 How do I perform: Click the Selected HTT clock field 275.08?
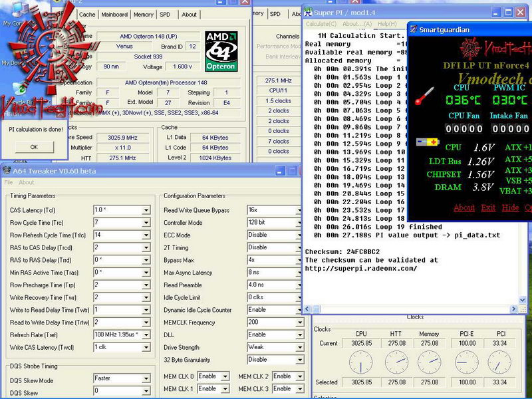pos(396,382)
